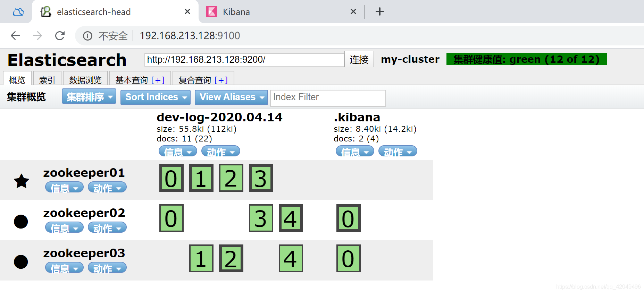Click the site info icon in address bar
The image size is (644, 293).
coord(87,36)
